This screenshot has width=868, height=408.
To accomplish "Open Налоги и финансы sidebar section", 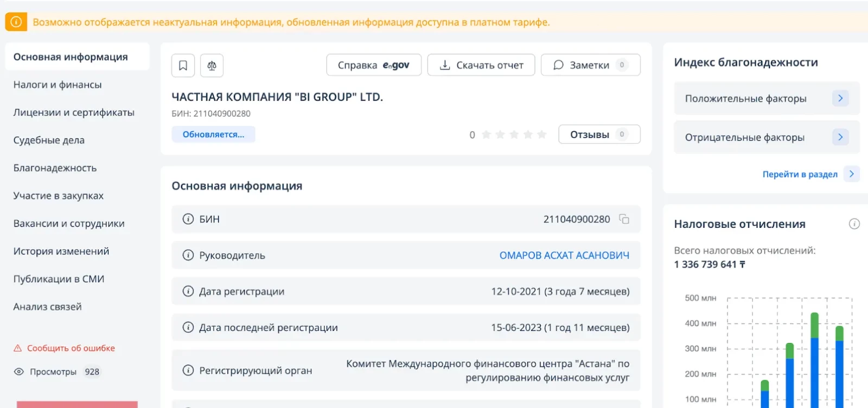I will [58, 85].
